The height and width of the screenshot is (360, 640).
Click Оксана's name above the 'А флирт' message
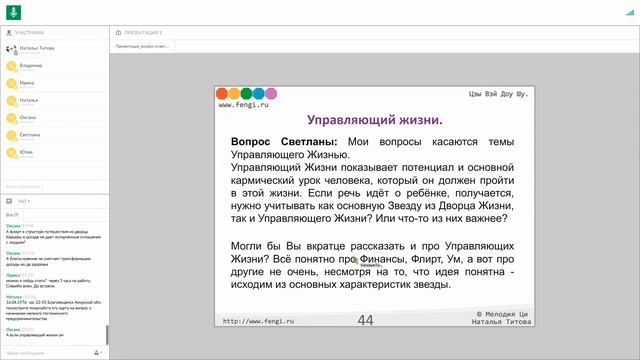pyautogui.click(x=13, y=226)
